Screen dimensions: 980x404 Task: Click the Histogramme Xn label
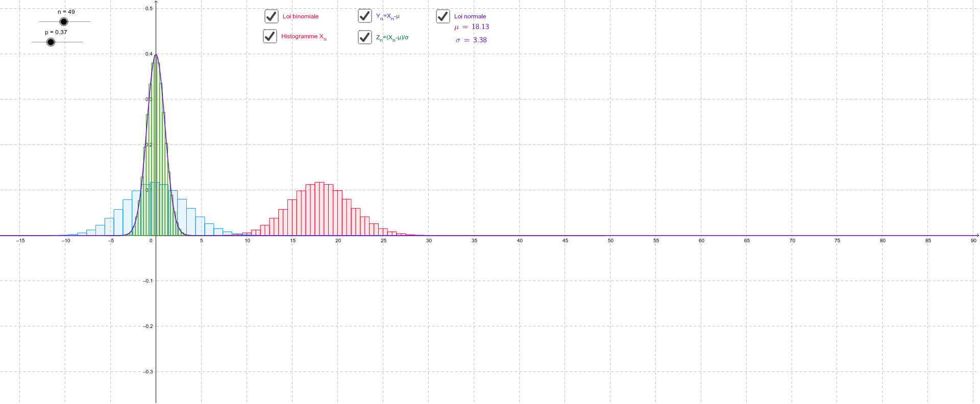coord(304,37)
